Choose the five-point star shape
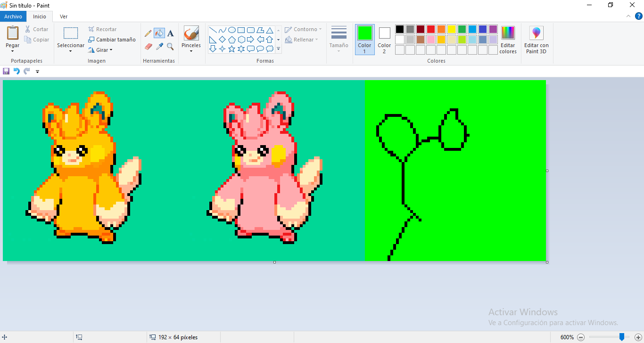 (231, 49)
